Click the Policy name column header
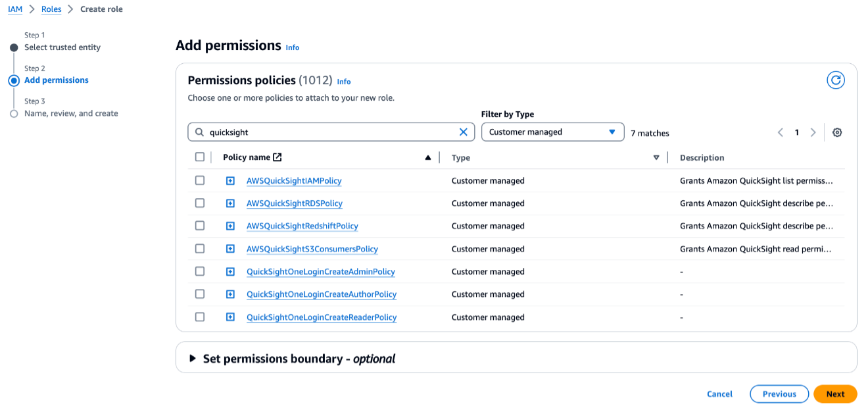This screenshot has height=418, width=868. coord(247,157)
